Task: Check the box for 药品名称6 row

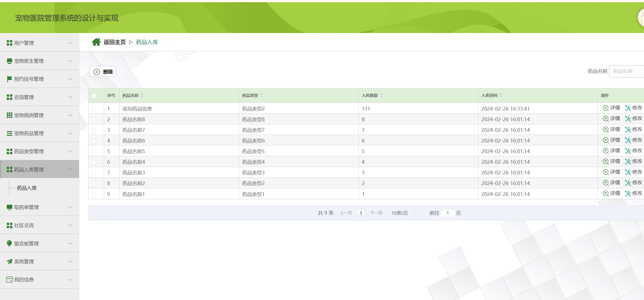Action: click(x=94, y=141)
